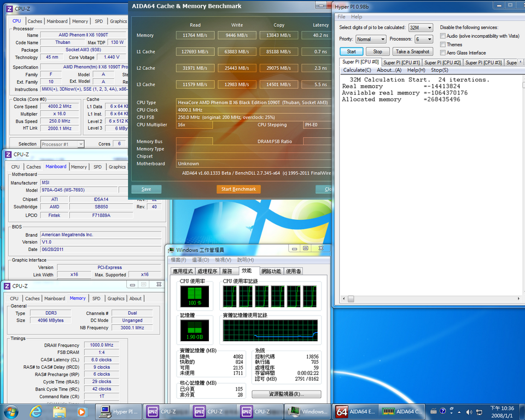
Task: Click AIDA64 L1 Cache Read value 127693 MB/s
Action: 195,51
